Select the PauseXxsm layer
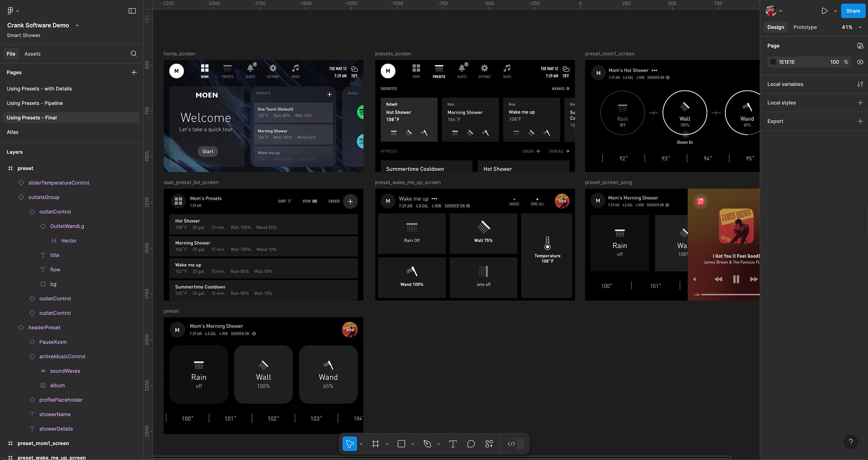This screenshot has width=868, height=460. click(x=53, y=342)
